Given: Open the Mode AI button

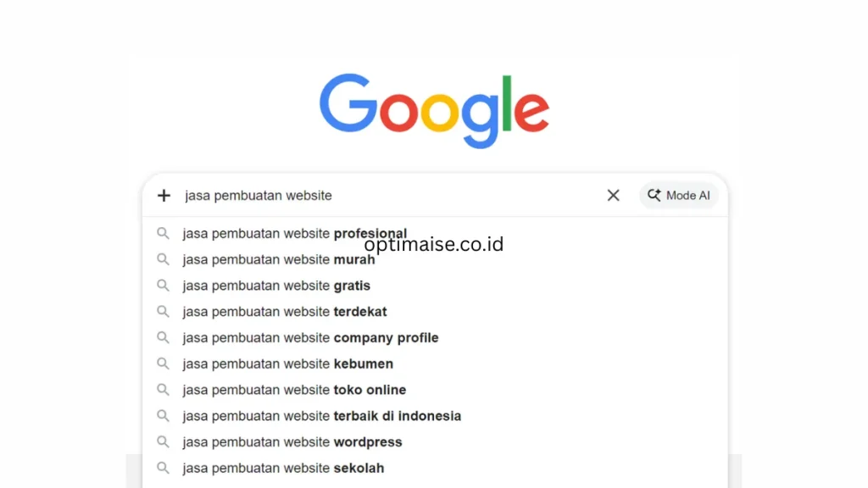Looking at the screenshot, I should pyautogui.click(x=678, y=195).
